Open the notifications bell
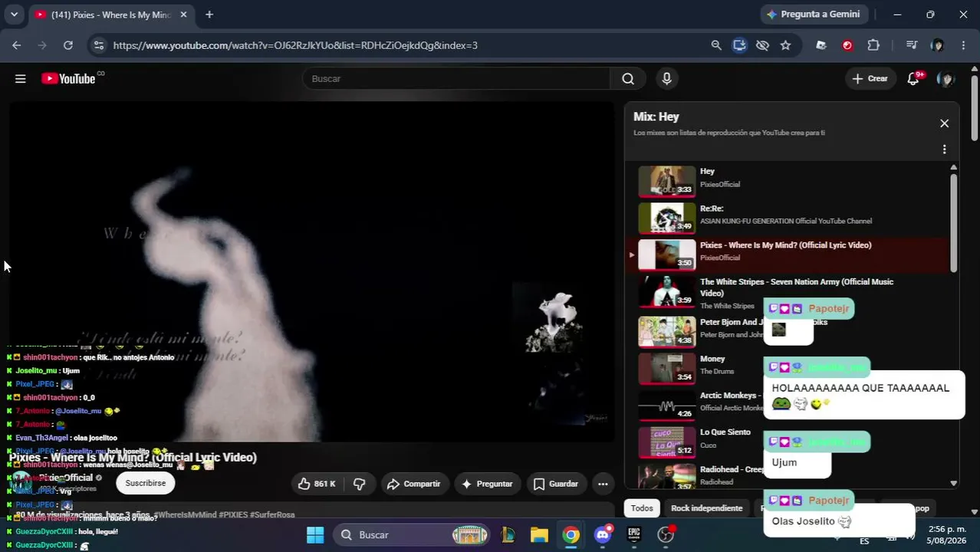Viewport: 980px width, 552px height. [913, 78]
